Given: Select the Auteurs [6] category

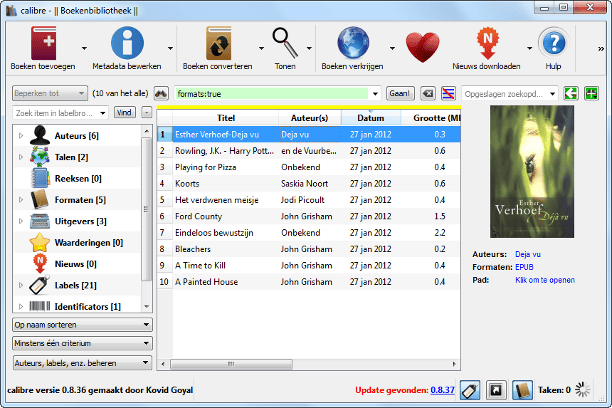Looking at the screenshot, I should click(x=76, y=135).
